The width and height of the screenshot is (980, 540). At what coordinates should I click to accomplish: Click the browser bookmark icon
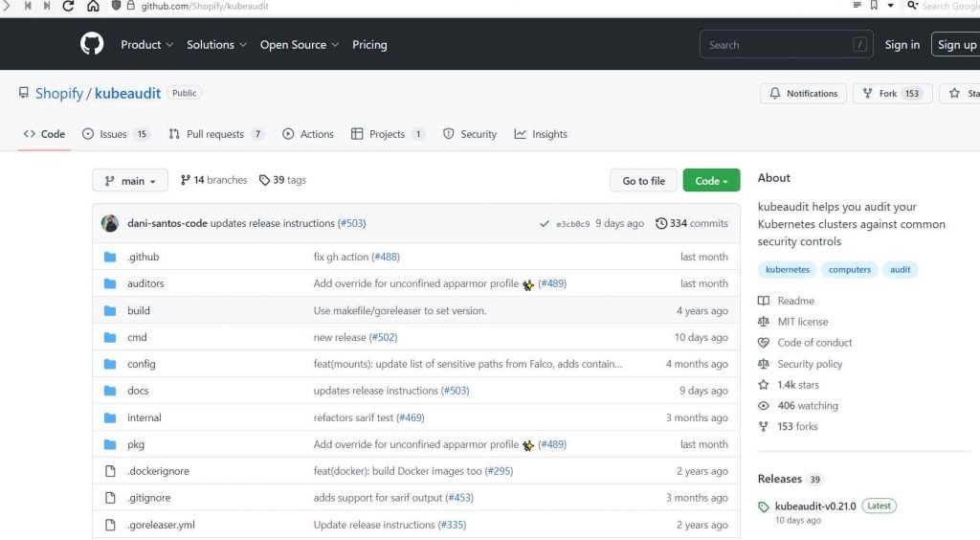tap(874, 6)
